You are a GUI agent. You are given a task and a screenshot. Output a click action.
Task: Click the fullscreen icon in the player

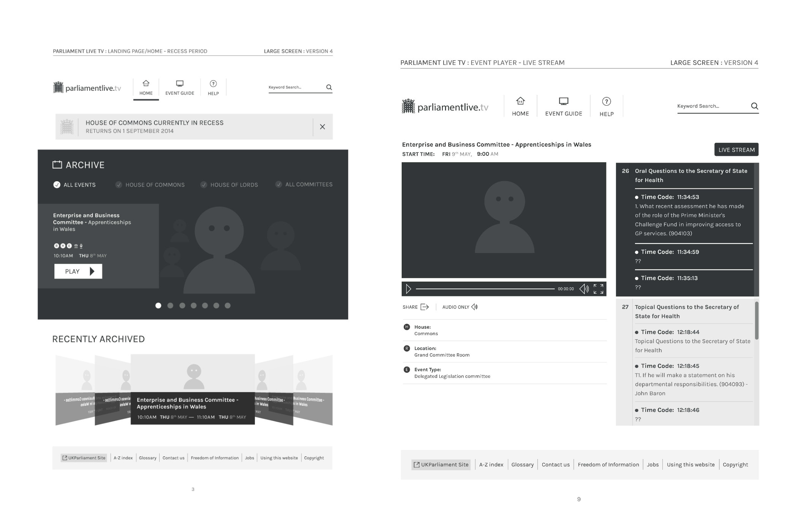tap(598, 289)
